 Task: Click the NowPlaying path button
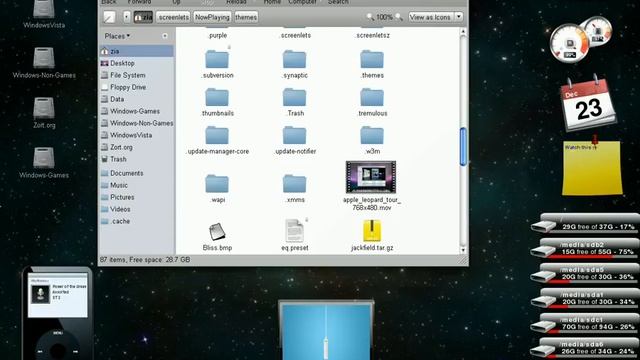tap(212, 17)
